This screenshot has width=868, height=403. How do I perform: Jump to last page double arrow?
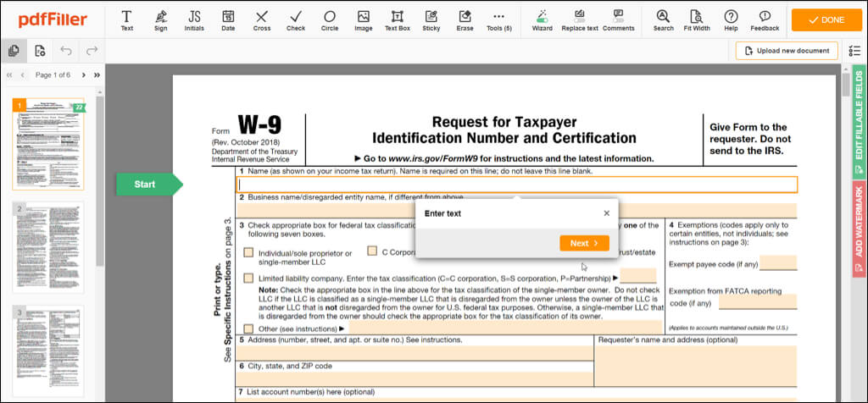97,75
